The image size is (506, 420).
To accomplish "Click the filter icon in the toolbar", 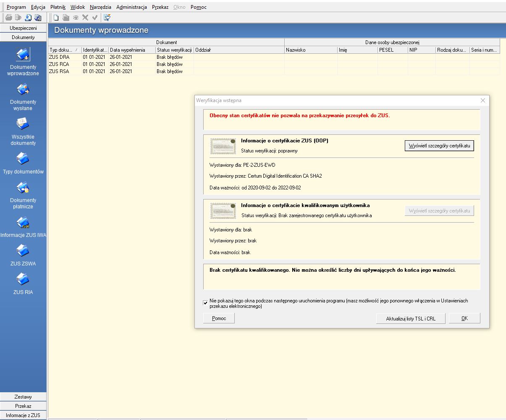I will pos(107,18).
